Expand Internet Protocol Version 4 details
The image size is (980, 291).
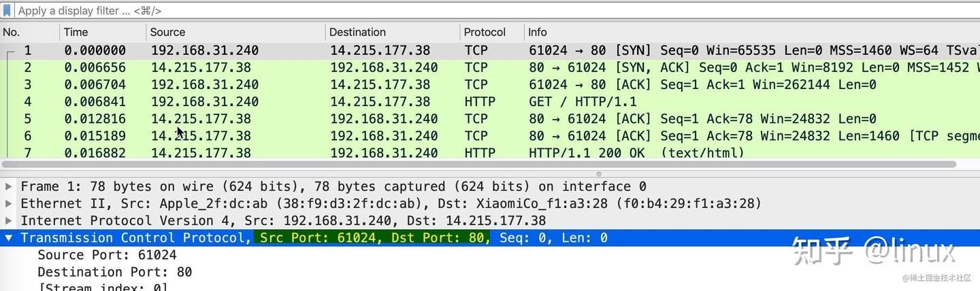[x=8, y=220]
